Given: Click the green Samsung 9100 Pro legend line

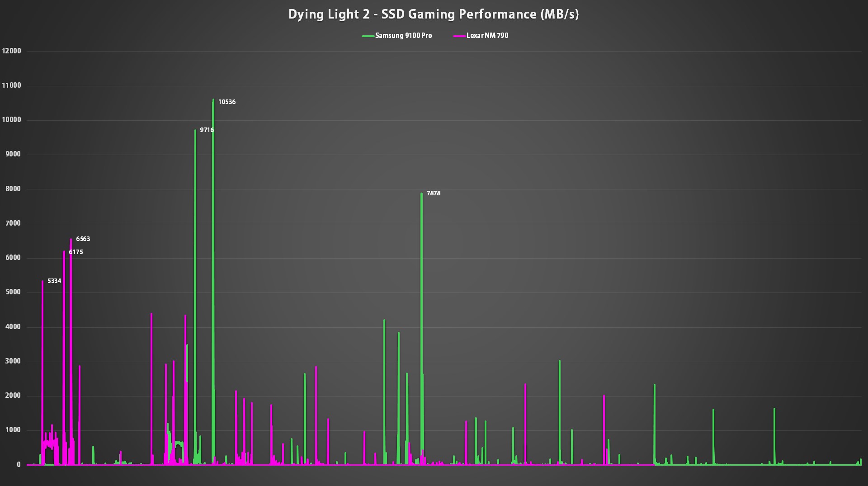Looking at the screenshot, I should click(x=368, y=36).
